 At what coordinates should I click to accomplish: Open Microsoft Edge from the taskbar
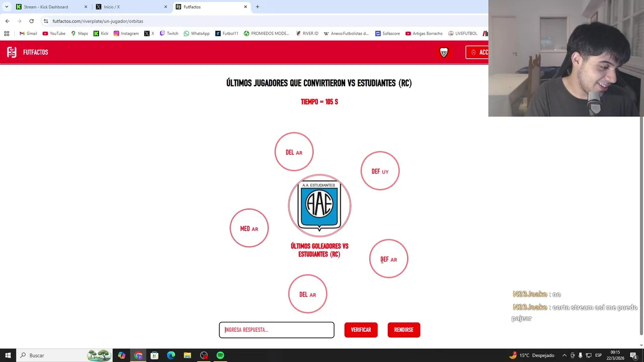[171, 355]
